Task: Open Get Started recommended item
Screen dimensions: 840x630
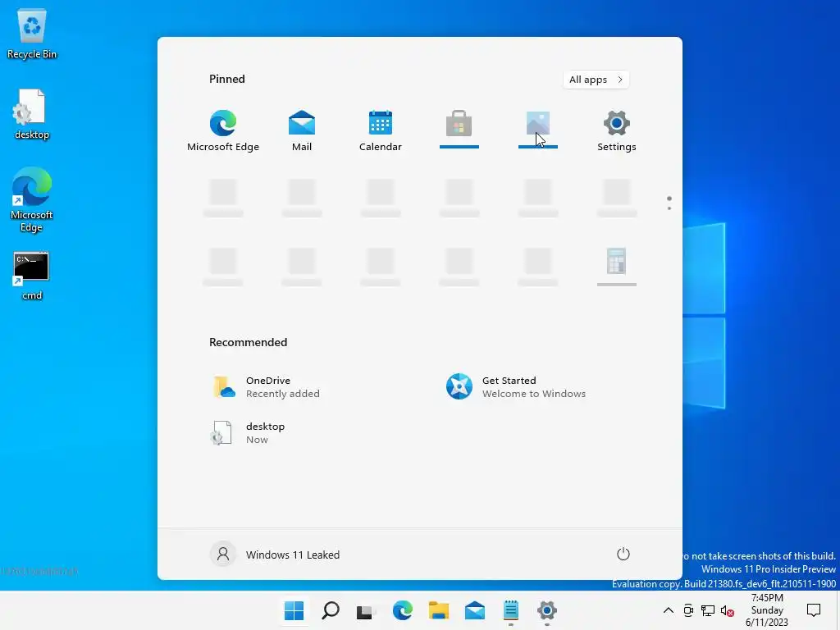Action: pyautogui.click(x=516, y=387)
